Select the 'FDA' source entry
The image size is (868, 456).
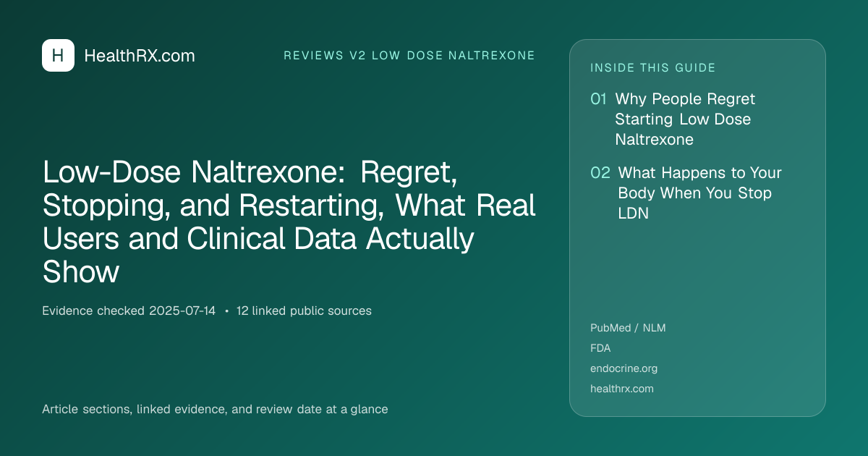600,348
